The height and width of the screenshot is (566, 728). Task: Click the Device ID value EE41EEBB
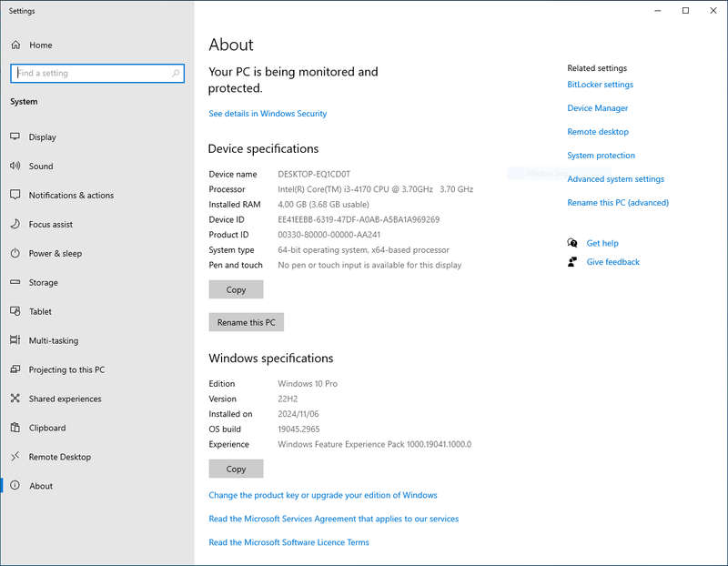(359, 219)
